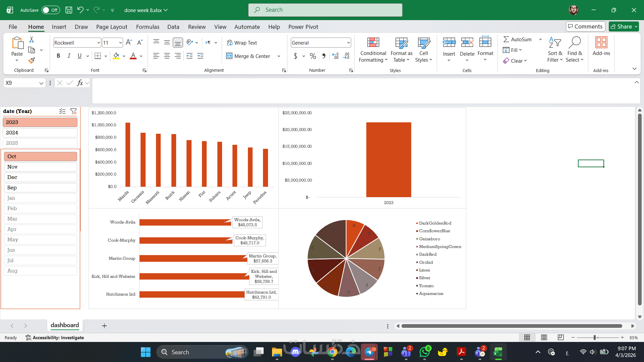Open the Formulas ribbon tab
The image size is (644, 362).
pyautogui.click(x=148, y=27)
